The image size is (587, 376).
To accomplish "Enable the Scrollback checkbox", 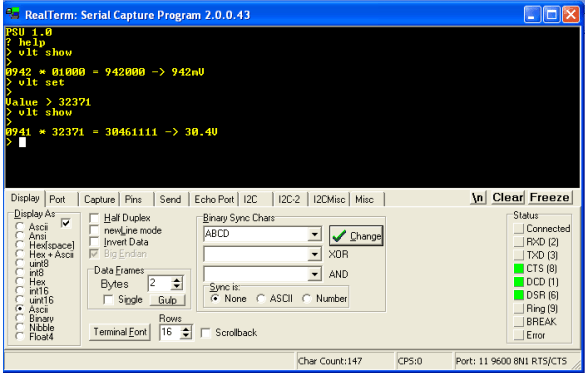I will [x=206, y=333].
